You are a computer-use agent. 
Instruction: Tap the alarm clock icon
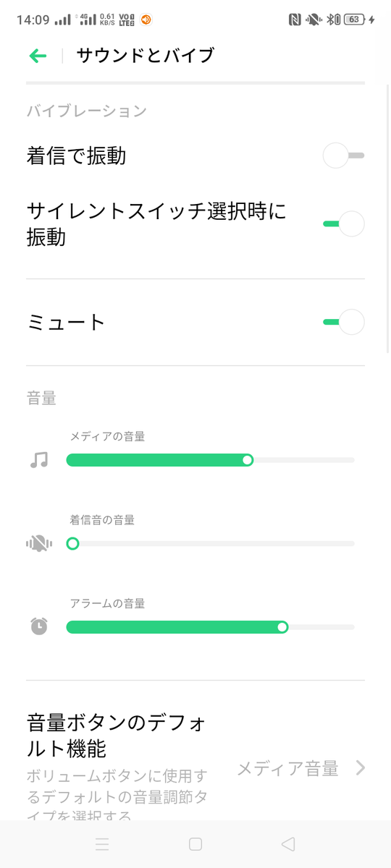click(39, 626)
